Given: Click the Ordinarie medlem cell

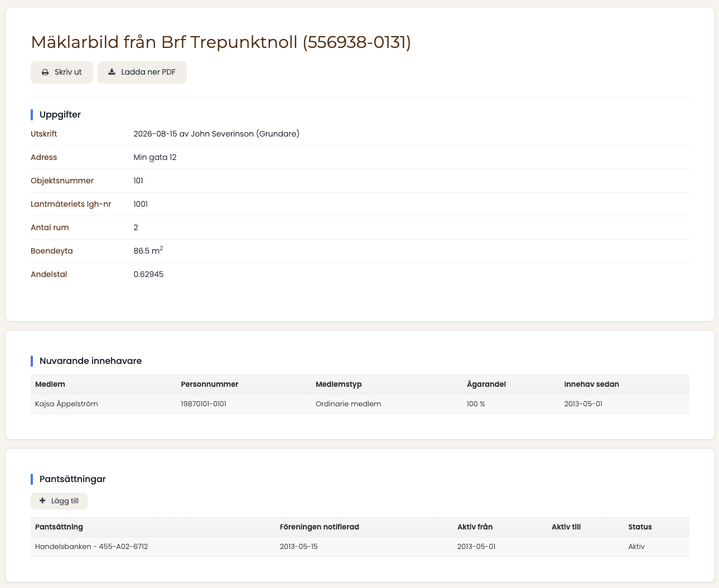Looking at the screenshot, I should (348, 404).
